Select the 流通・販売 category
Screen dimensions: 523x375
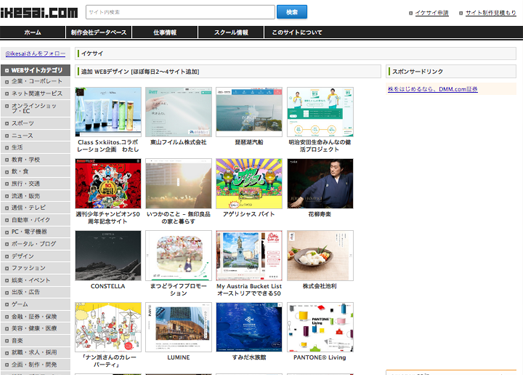tap(35, 196)
